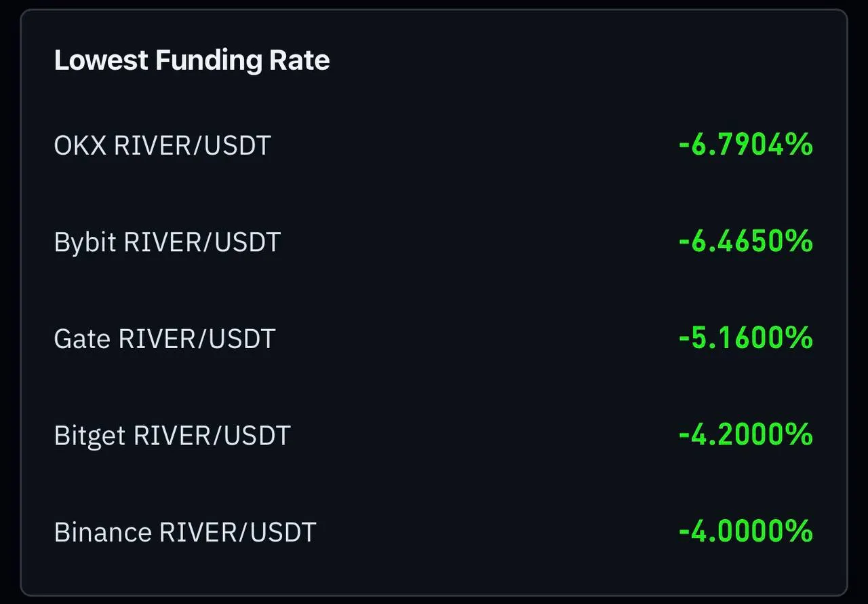
Task: Click the Gate exchange name
Action: (83, 339)
